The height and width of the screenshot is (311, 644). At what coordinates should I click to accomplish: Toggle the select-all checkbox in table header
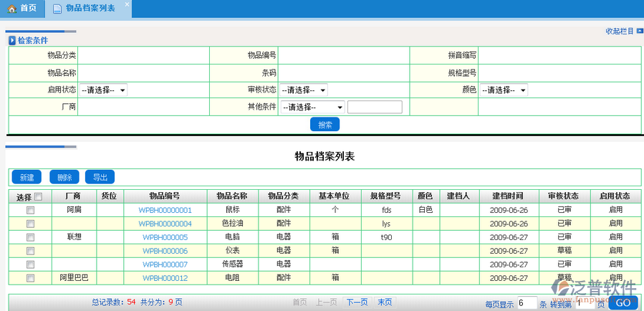point(39,197)
